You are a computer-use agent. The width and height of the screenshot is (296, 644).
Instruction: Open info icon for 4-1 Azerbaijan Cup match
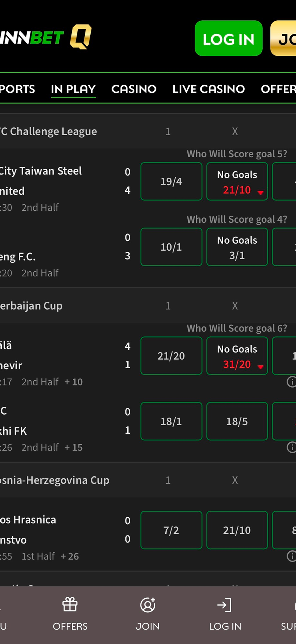[x=291, y=382]
